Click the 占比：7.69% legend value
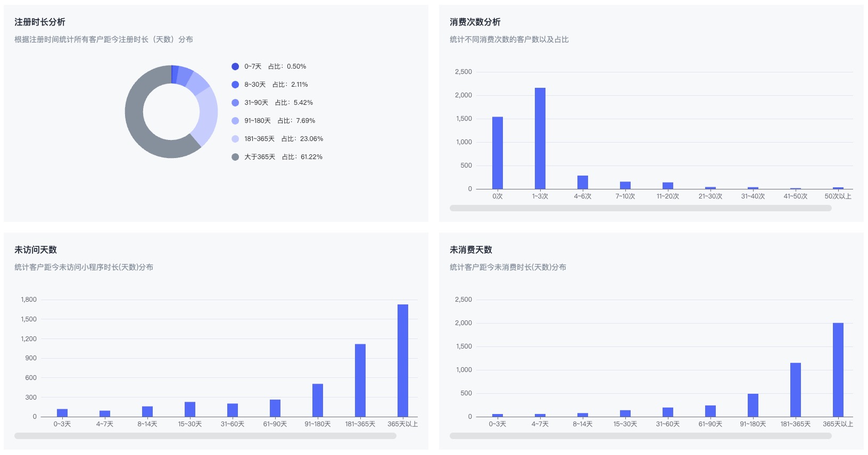This screenshot has width=868, height=455. tap(296, 121)
